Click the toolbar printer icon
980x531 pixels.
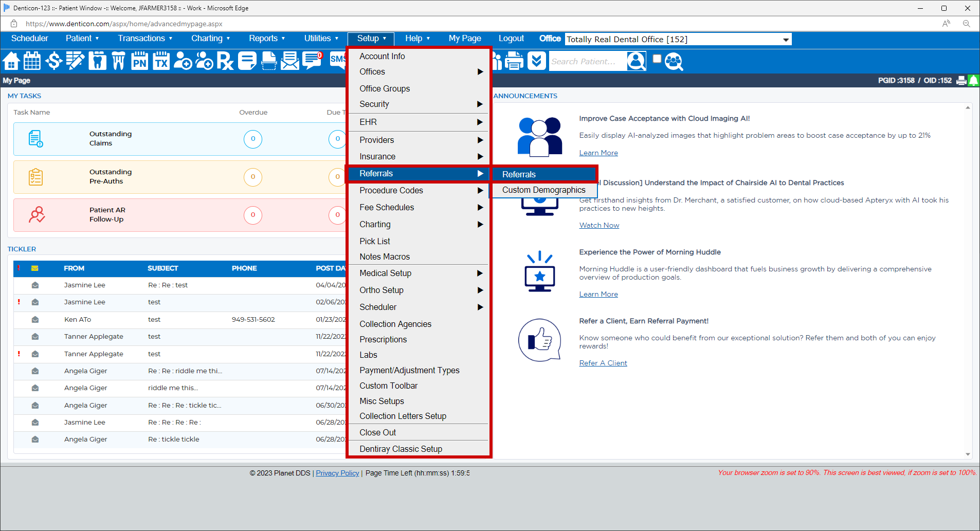point(514,61)
